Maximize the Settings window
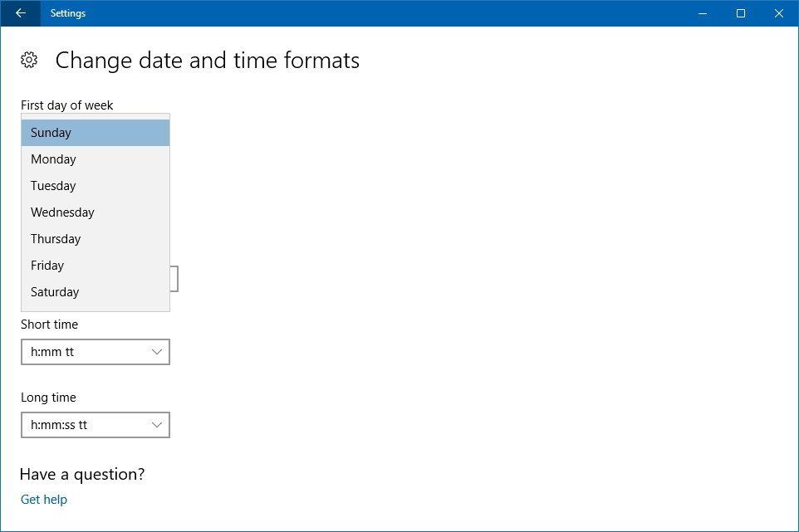The width and height of the screenshot is (799, 532). [740, 13]
